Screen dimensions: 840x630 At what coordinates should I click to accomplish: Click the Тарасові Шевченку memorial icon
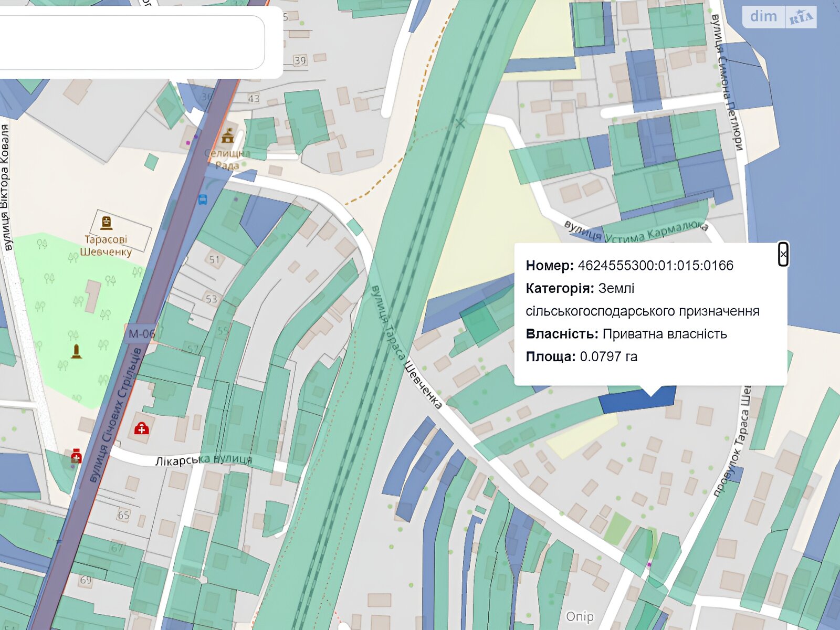[107, 223]
